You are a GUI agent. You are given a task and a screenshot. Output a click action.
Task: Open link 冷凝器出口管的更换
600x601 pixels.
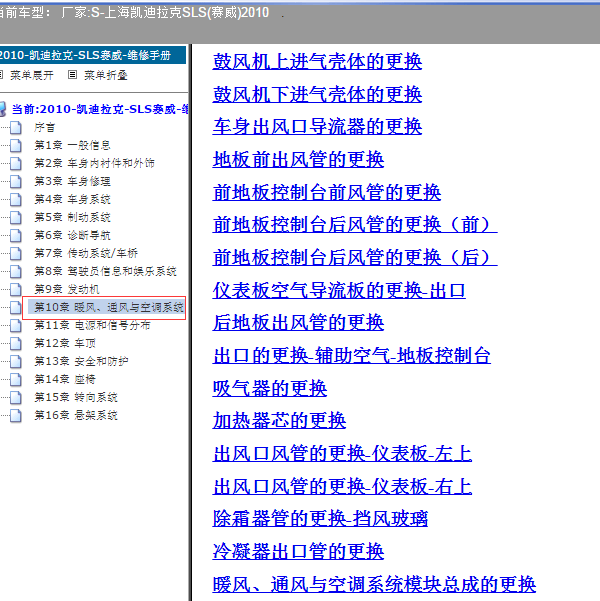[298, 552]
